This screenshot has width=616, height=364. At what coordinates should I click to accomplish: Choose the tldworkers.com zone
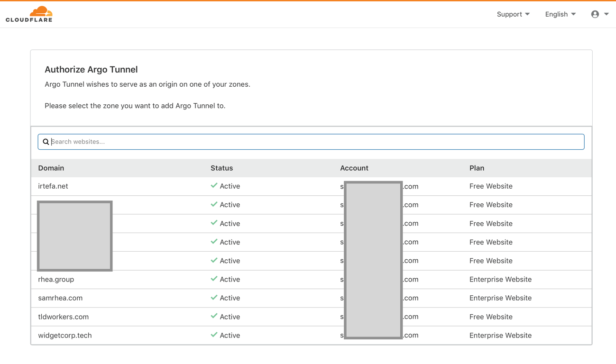pos(64,317)
